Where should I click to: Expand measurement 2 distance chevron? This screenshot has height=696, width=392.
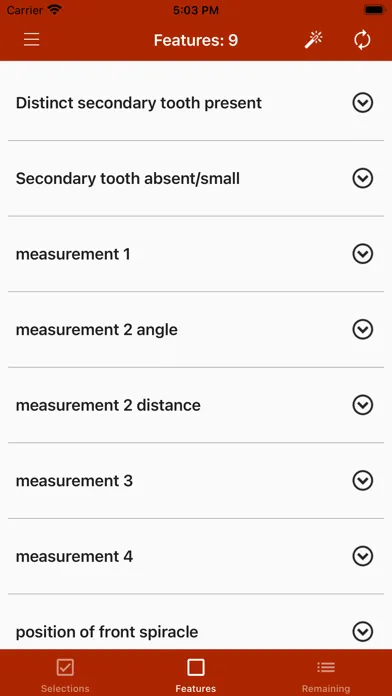(363, 405)
